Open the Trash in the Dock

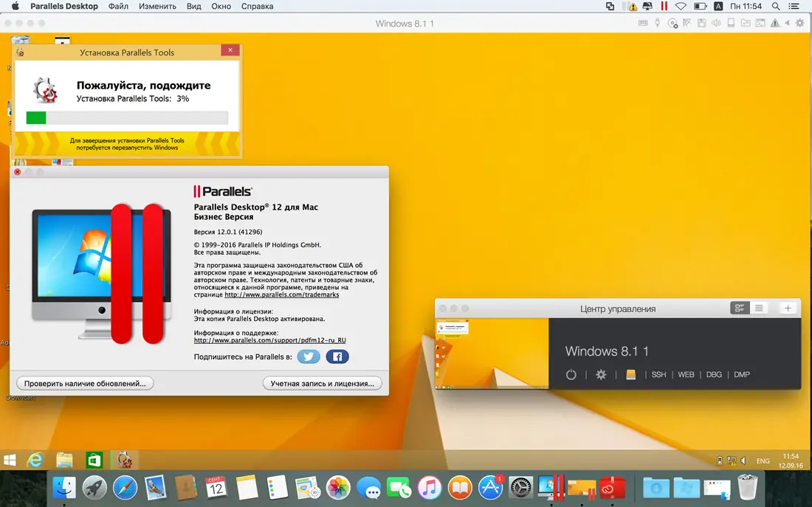click(747, 487)
